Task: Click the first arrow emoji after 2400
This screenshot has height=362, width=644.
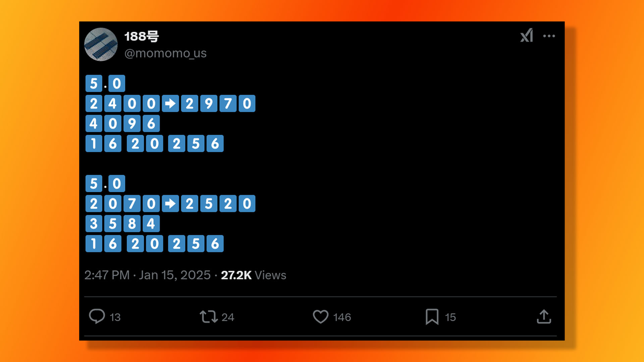Action: 170,104
